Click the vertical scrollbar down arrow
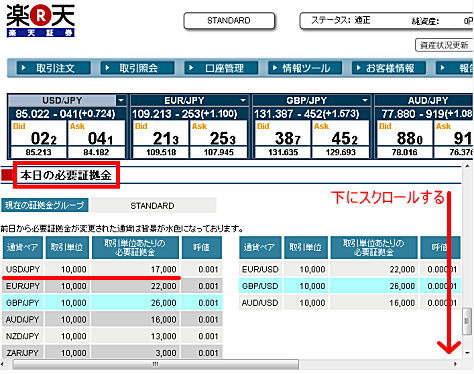The image size is (474, 374). pos(468,353)
